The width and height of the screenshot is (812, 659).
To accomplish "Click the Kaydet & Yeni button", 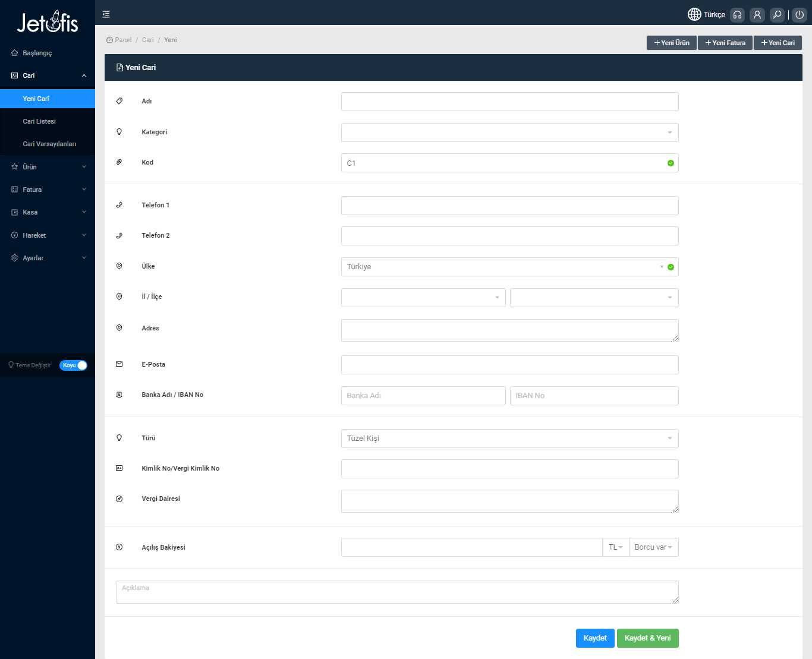I will coord(648,638).
